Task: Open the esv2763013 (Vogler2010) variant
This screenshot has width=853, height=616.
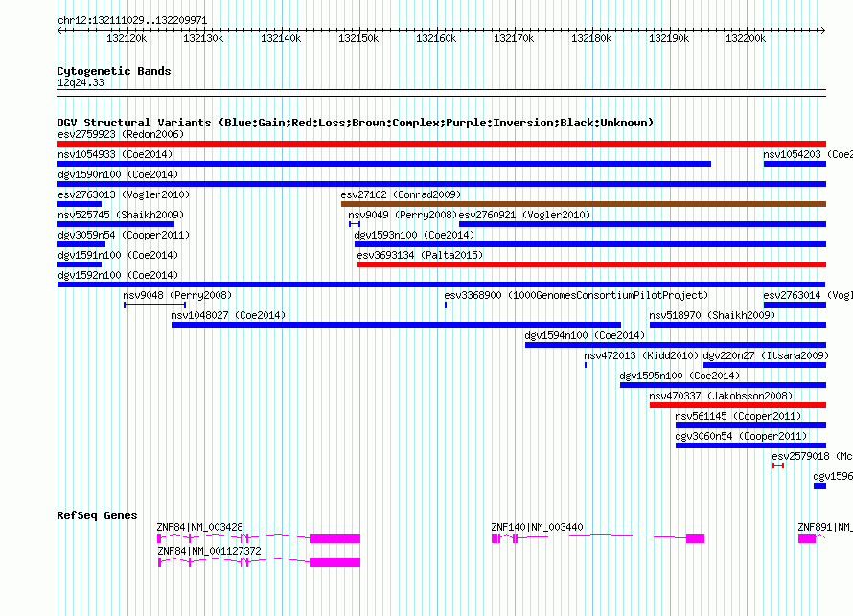Action: point(79,204)
